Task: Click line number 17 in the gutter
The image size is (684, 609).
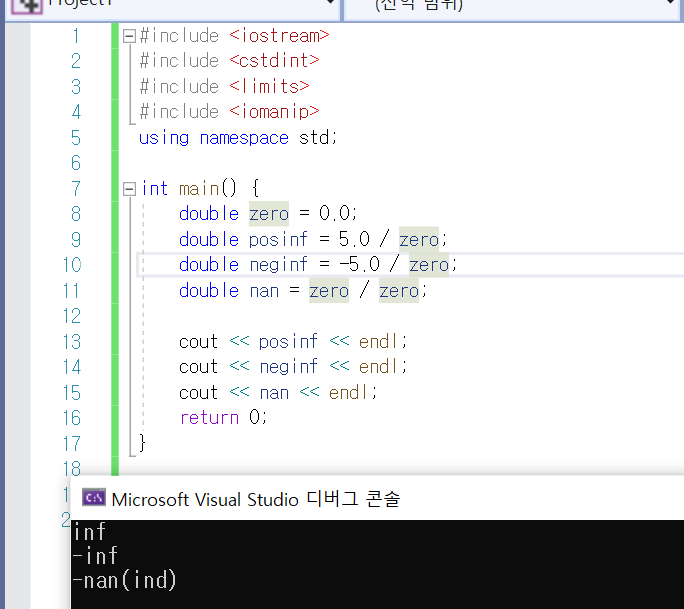Action: click(x=72, y=444)
